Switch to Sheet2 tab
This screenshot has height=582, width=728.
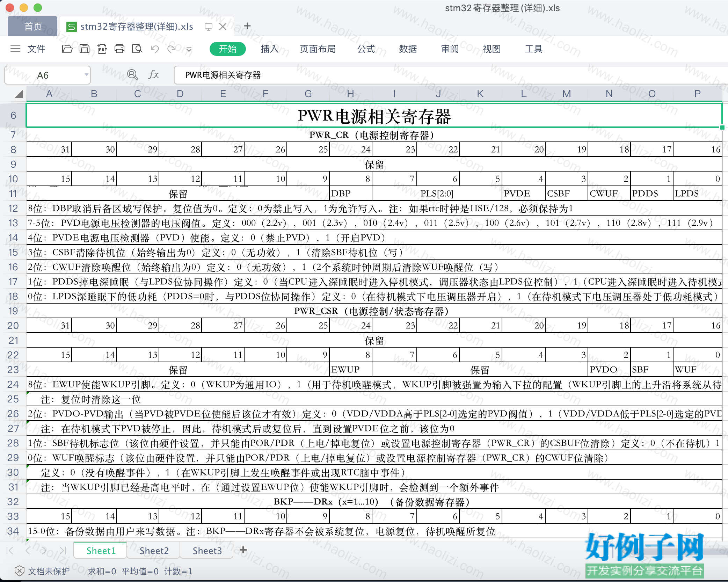(154, 551)
